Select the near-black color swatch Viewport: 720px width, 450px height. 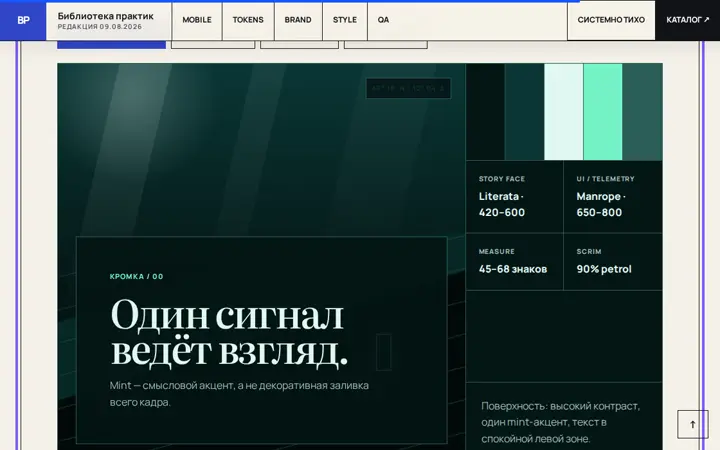(x=485, y=112)
